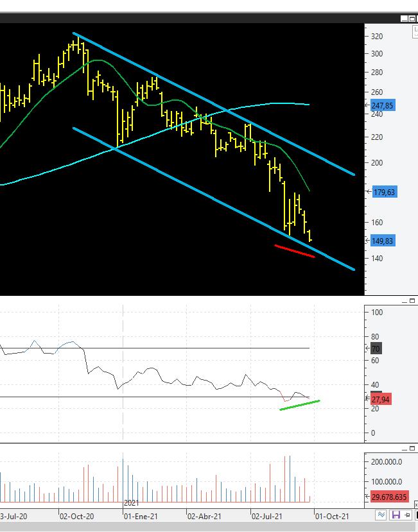This screenshot has width=418, height=532.
Task: Select the red trend line below price bars
Action: (x=295, y=251)
